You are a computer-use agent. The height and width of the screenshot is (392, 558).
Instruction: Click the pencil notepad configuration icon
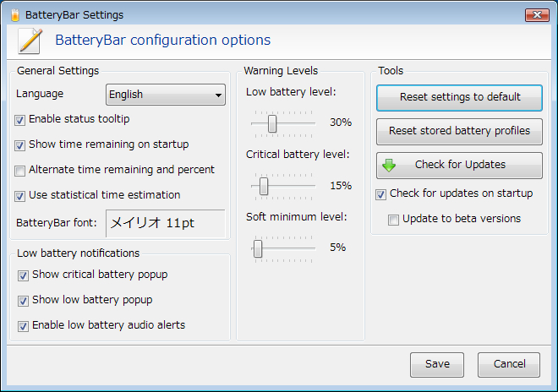coord(30,41)
